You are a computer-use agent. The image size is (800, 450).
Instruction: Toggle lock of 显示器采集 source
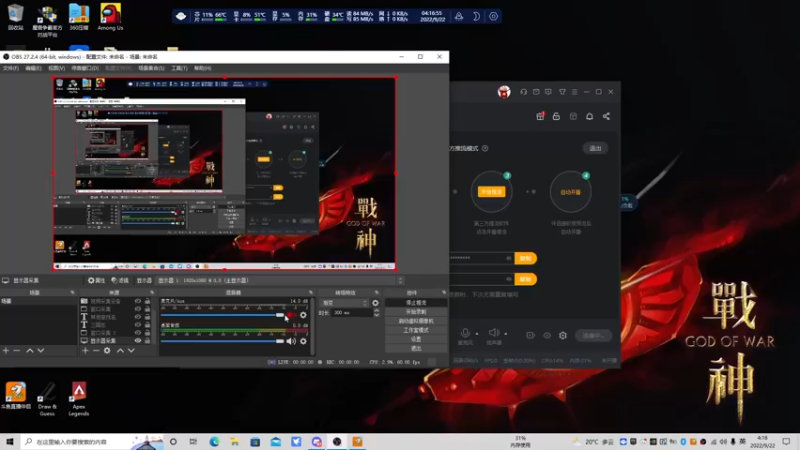click(x=147, y=340)
